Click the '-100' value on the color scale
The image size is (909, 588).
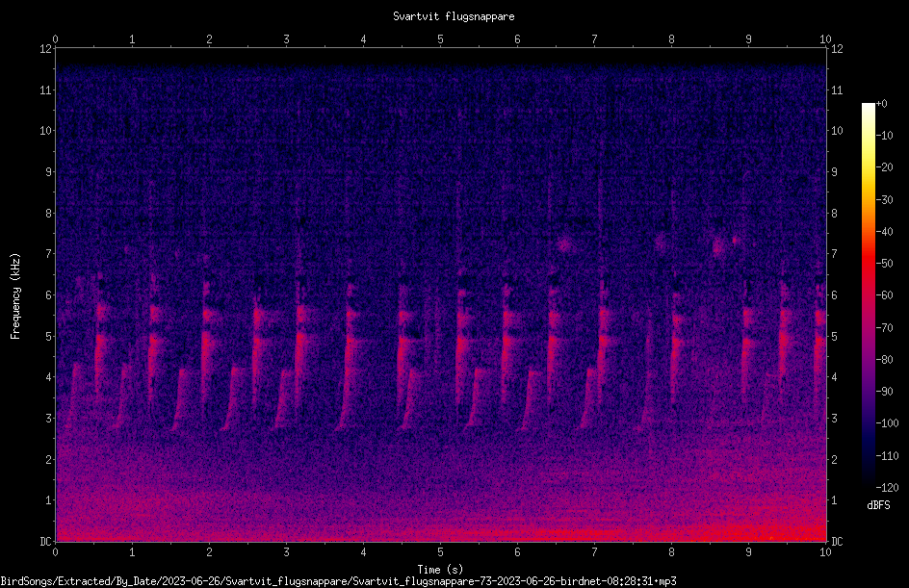887,423
